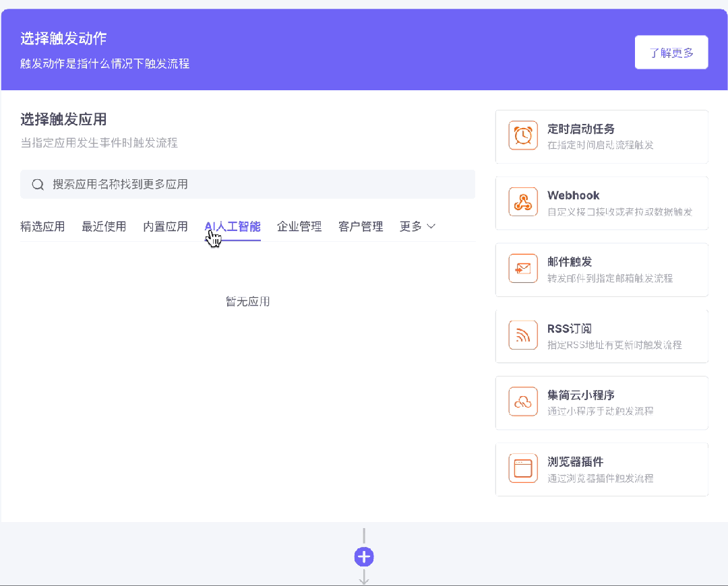Open the 内置应用 tab

point(165,226)
